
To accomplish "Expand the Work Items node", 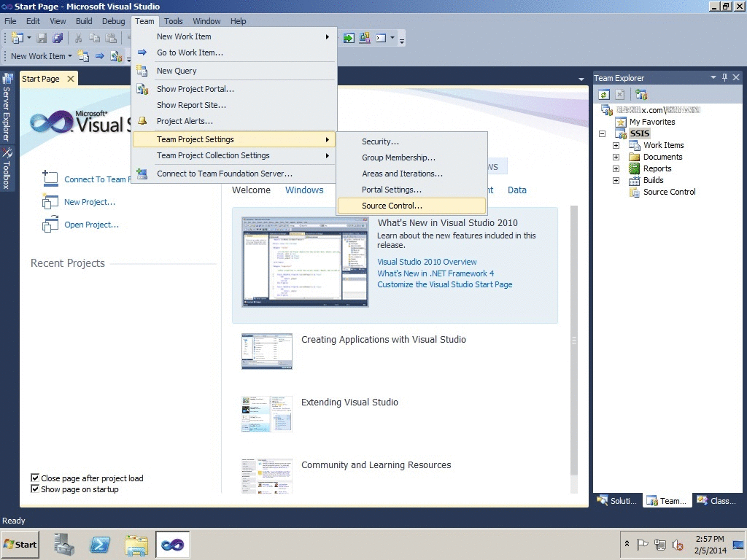I will click(616, 145).
